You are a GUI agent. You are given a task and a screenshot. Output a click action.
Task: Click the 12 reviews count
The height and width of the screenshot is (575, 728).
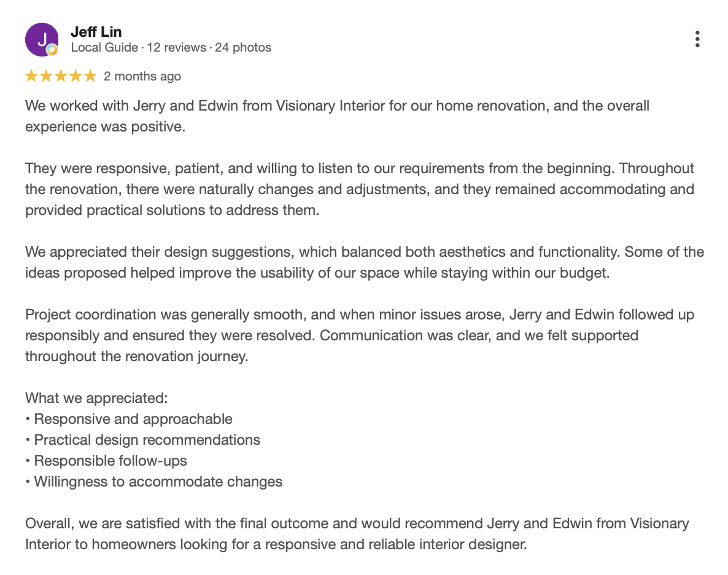pos(176,47)
